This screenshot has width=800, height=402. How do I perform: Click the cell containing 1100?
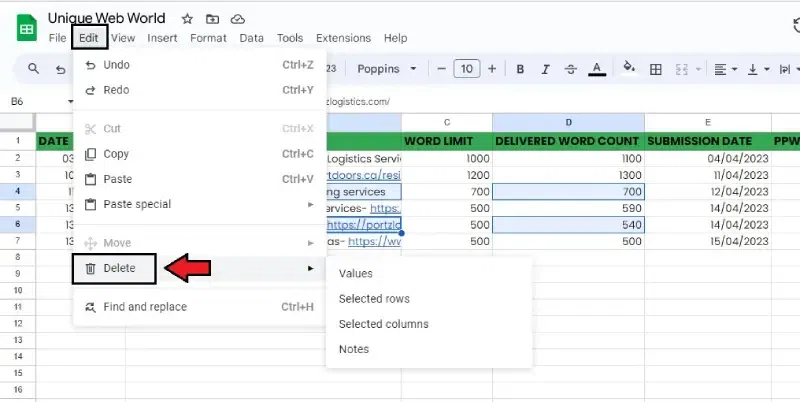(x=568, y=159)
